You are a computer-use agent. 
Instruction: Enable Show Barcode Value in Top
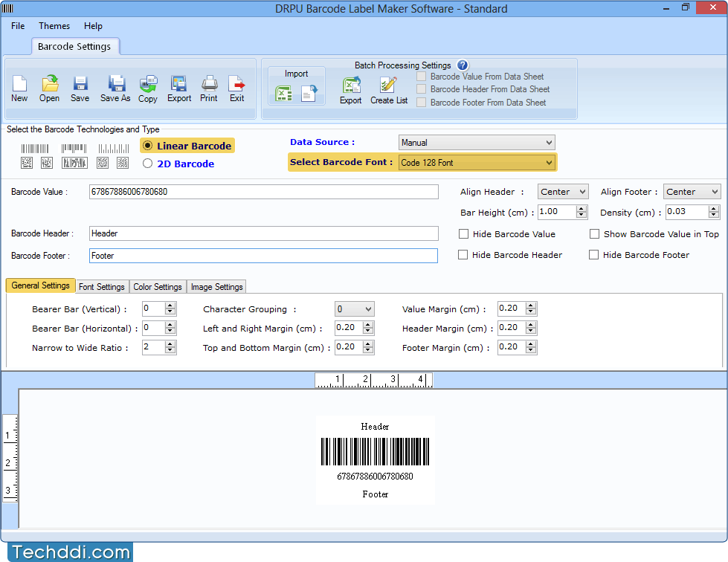(x=594, y=234)
